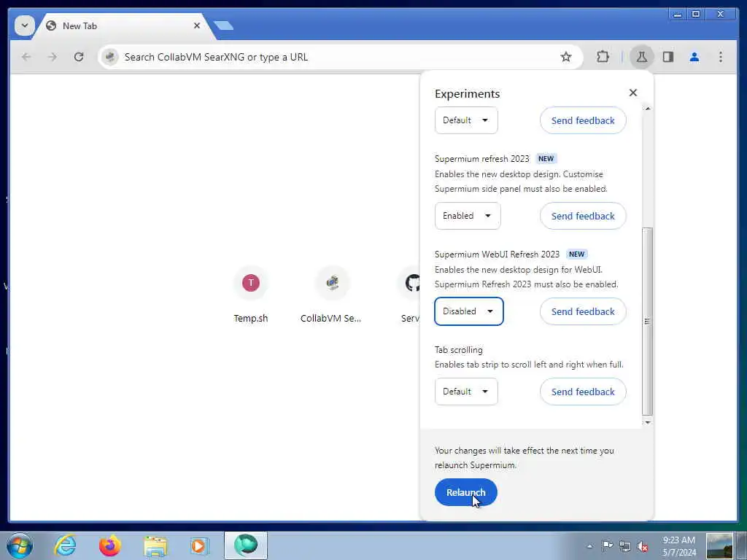Viewport: 747px width, 560px height.
Task: Open the Supermium WebUI Refresh 2023 Disabled dropdown
Action: [469, 311]
